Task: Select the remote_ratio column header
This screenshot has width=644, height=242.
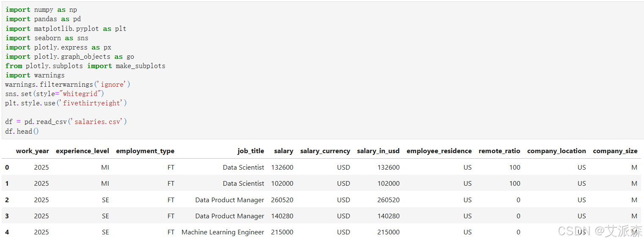Action: coord(499,151)
